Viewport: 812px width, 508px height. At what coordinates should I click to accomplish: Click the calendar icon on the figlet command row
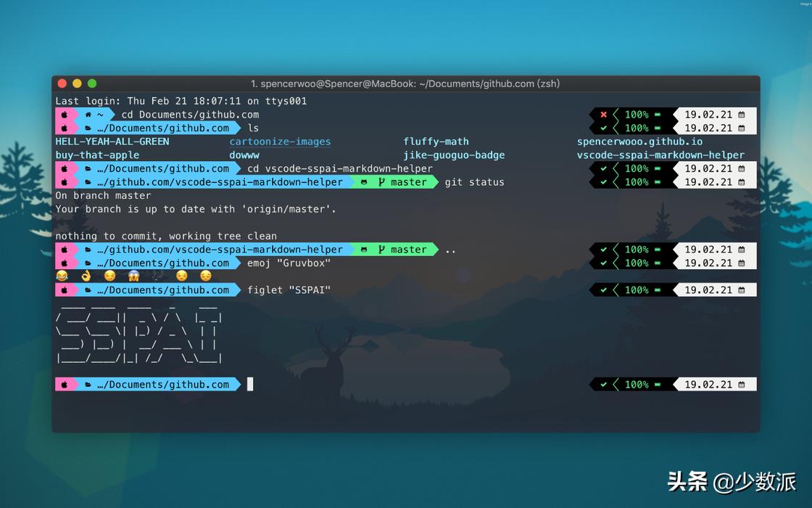tap(742, 290)
